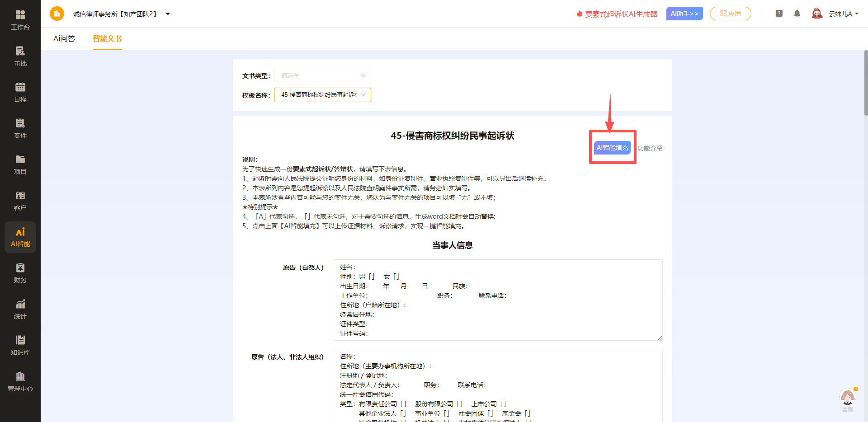Open the 统计 statistics icon

pos(20,309)
